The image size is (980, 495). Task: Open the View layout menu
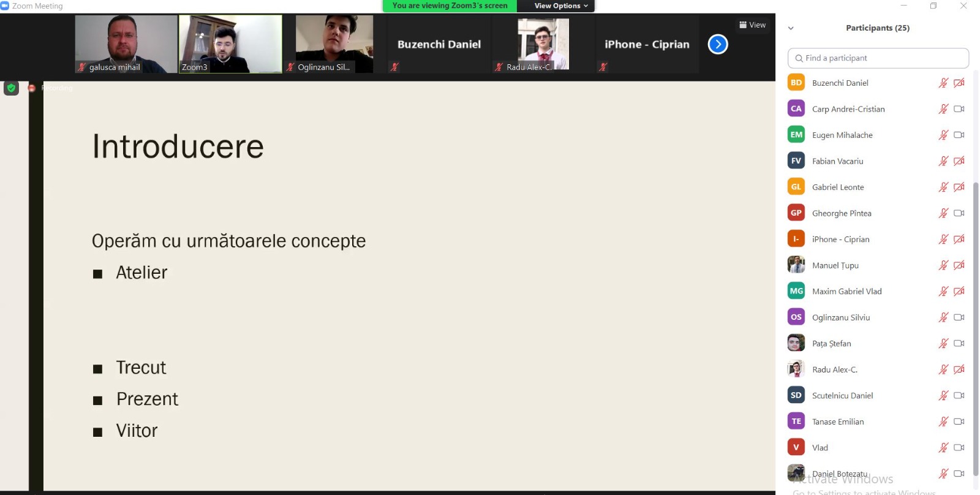click(x=752, y=25)
